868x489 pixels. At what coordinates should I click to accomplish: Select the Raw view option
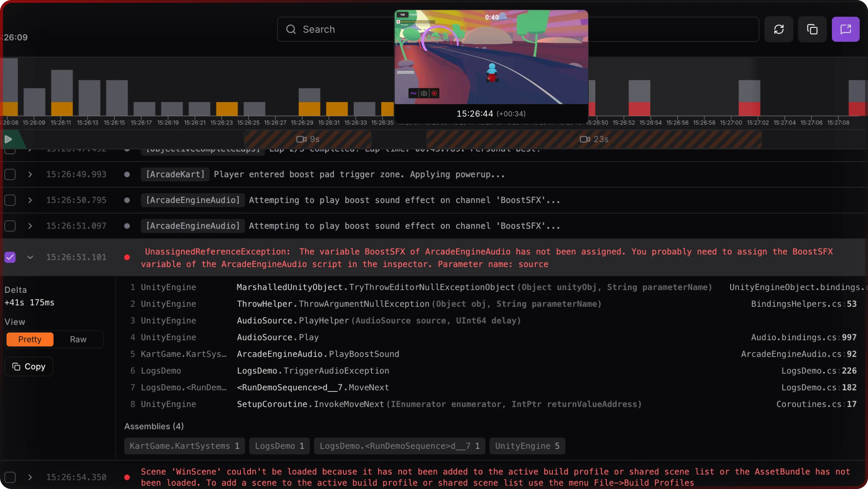pyautogui.click(x=78, y=339)
